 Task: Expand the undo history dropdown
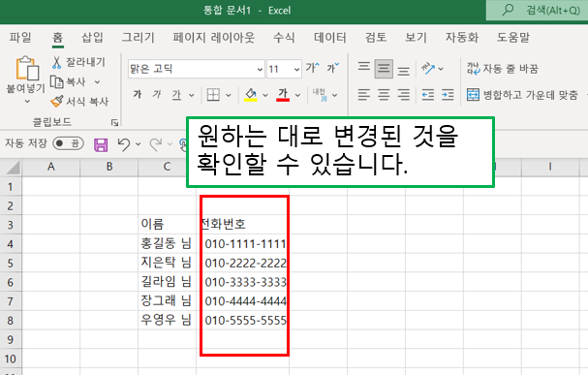pyautogui.click(x=138, y=144)
